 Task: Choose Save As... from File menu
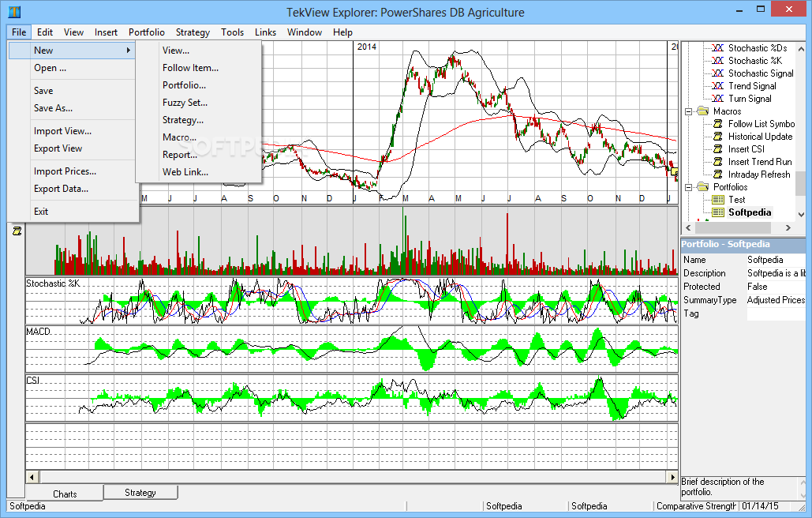pyautogui.click(x=73, y=108)
